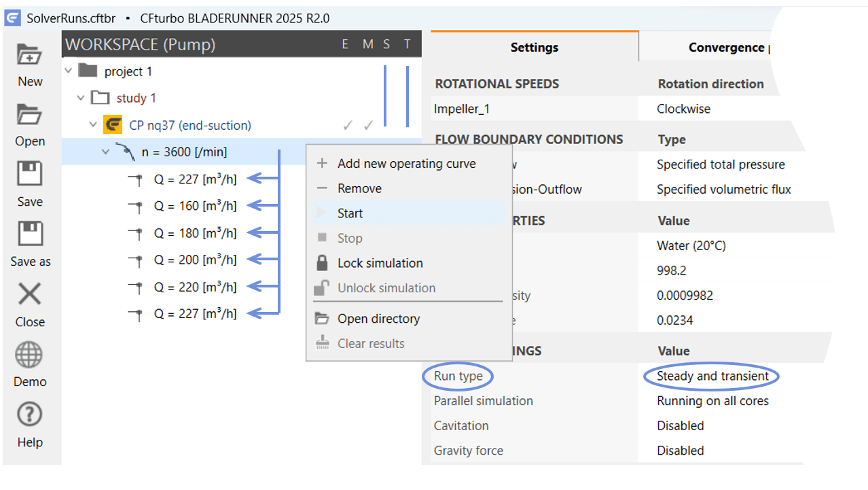
Task: Click the dark folder icon of project 1
Action: (88, 71)
